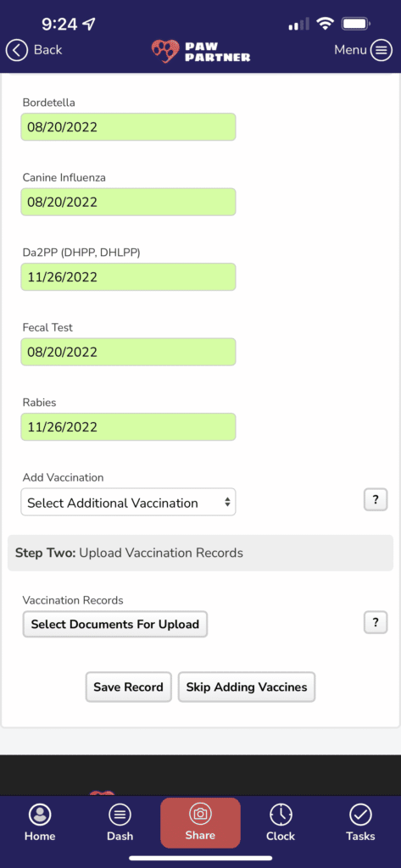Open the hamburger Menu icon
The width and height of the screenshot is (401, 868).
click(x=381, y=50)
